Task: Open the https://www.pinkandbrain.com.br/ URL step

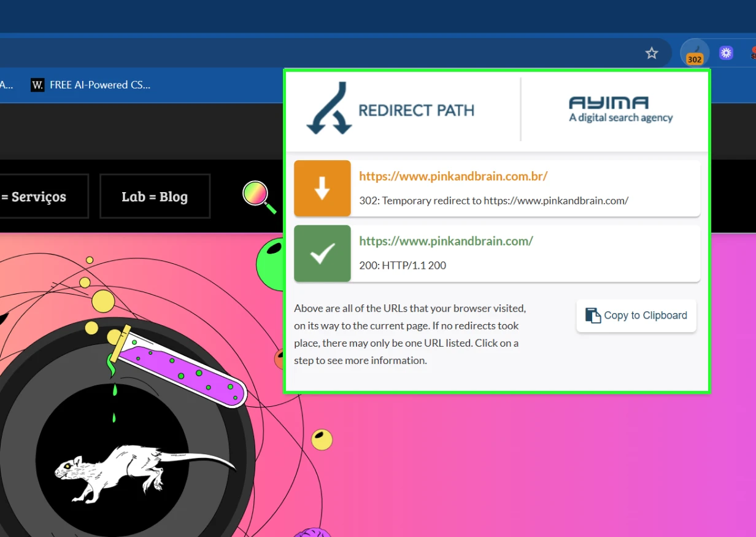Action: pyautogui.click(x=453, y=176)
